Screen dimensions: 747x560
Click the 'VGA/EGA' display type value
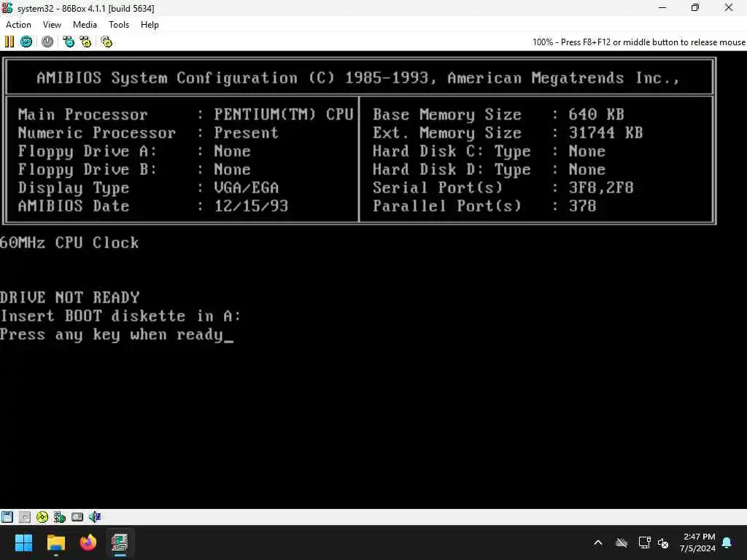(x=247, y=187)
